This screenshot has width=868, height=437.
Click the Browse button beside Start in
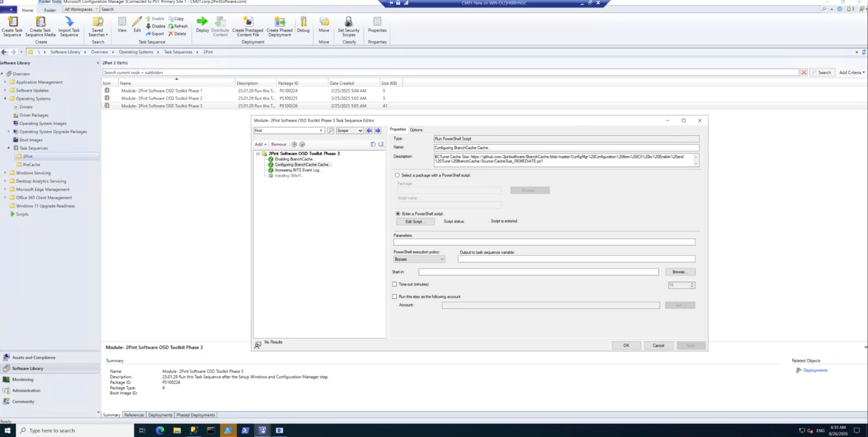point(680,272)
